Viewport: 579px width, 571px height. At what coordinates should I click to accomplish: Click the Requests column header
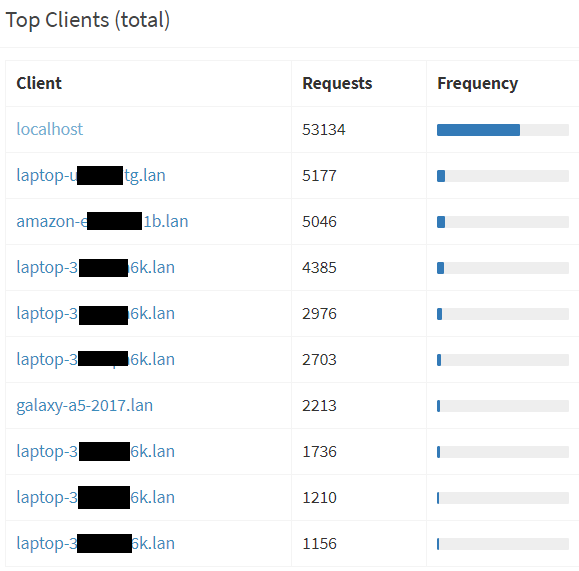click(337, 83)
